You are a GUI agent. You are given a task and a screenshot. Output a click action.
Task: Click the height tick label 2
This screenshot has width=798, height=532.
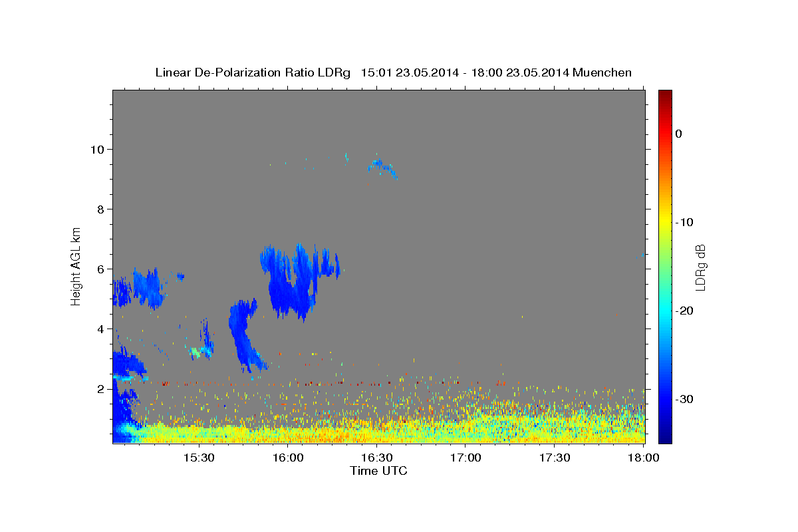[102, 388]
